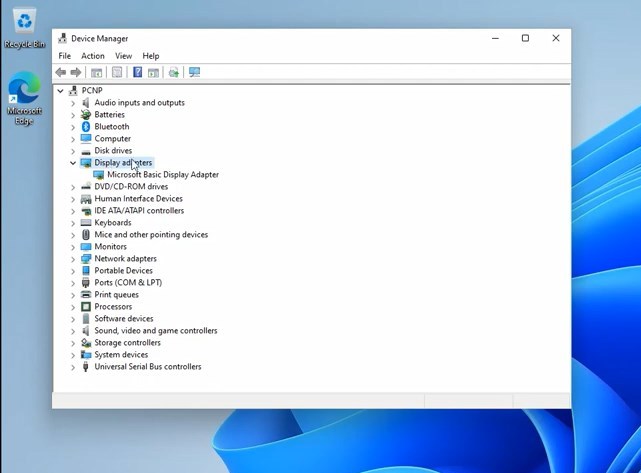Image resolution: width=641 pixels, height=473 pixels.
Task: Select the Network adapters label
Action: click(126, 258)
